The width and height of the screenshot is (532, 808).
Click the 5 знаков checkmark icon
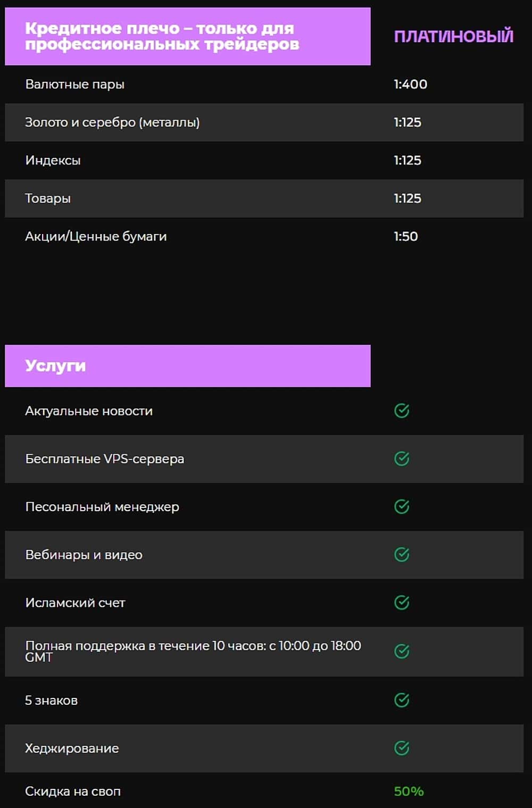tap(402, 700)
